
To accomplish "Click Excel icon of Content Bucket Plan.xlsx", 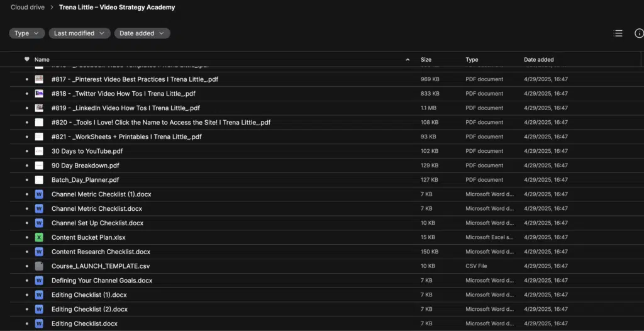I will tap(39, 237).
